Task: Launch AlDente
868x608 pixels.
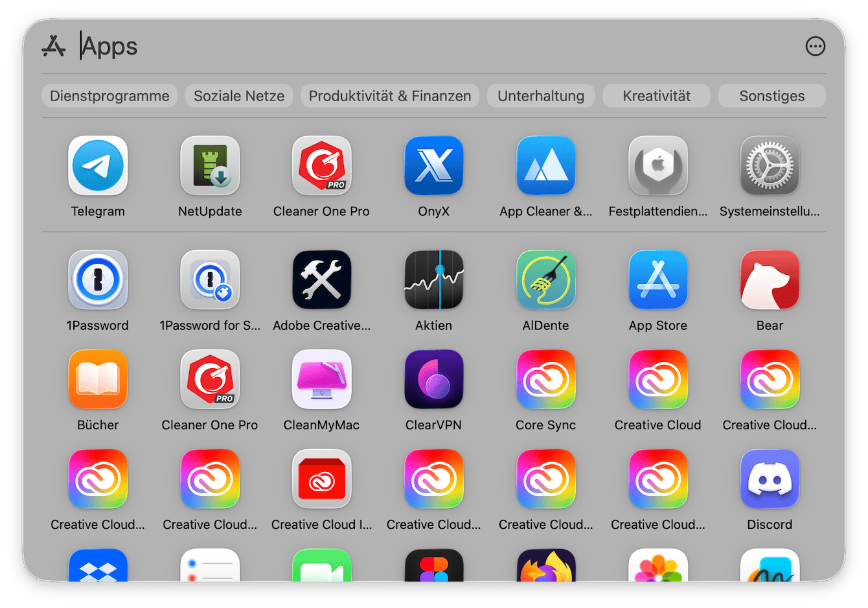Action: (x=545, y=279)
